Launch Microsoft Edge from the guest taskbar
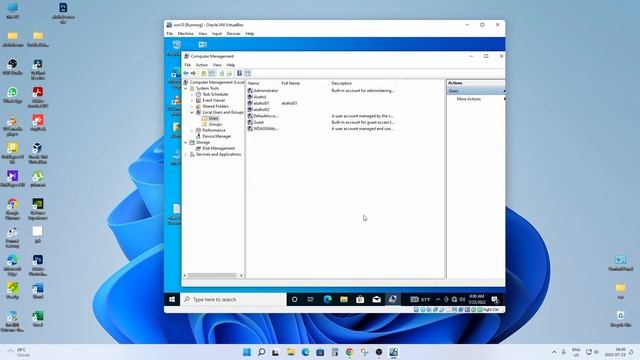This screenshot has width=640, height=360. click(327, 300)
